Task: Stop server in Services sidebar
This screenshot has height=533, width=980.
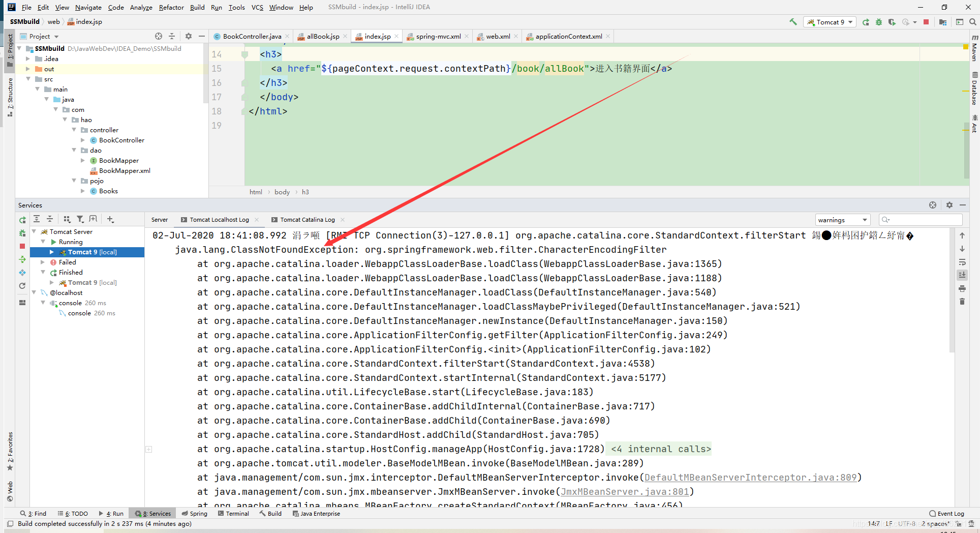Action: [22, 246]
